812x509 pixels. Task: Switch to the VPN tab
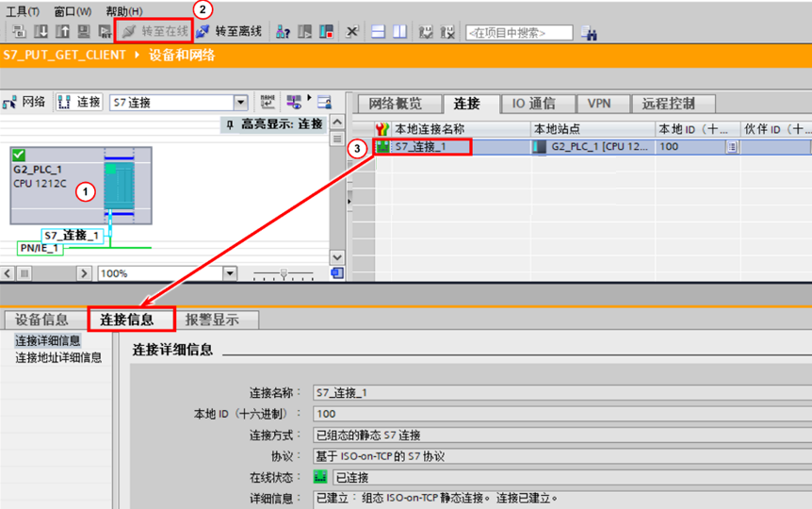tap(603, 104)
